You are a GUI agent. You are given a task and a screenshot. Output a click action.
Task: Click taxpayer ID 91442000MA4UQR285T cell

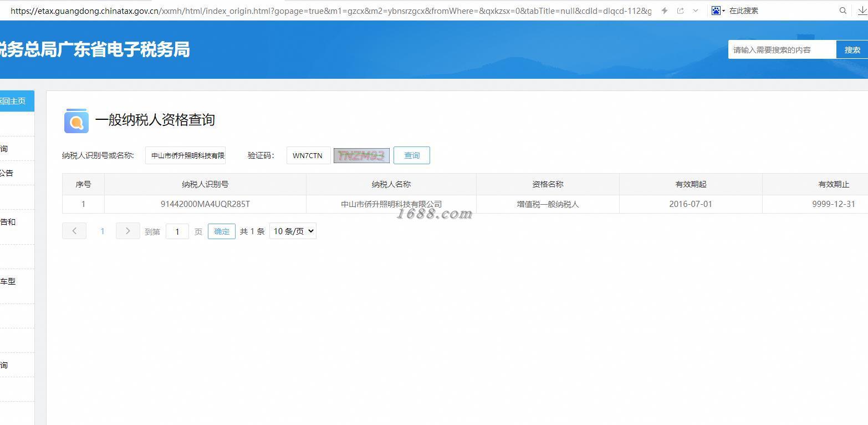coord(205,204)
